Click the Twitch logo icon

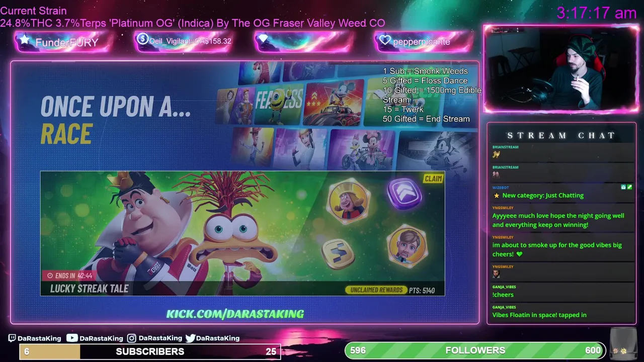point(12,338)
